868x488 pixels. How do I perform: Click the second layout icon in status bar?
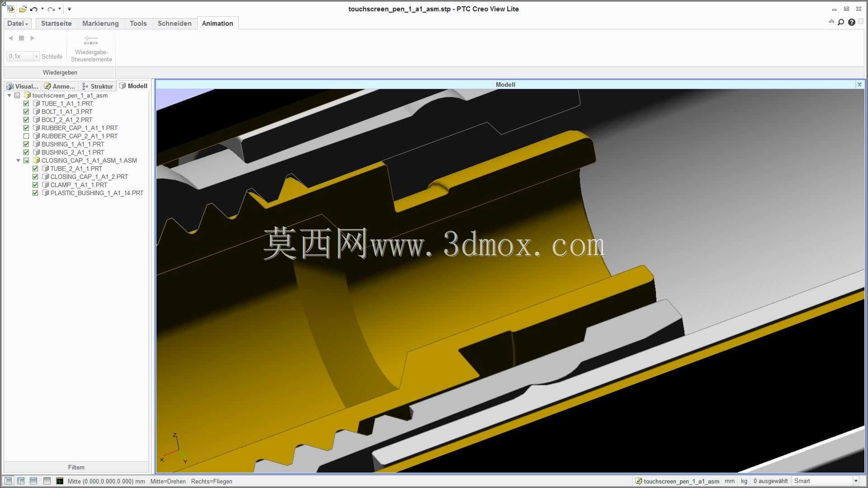pyautogui.click(x=21, y=481)
